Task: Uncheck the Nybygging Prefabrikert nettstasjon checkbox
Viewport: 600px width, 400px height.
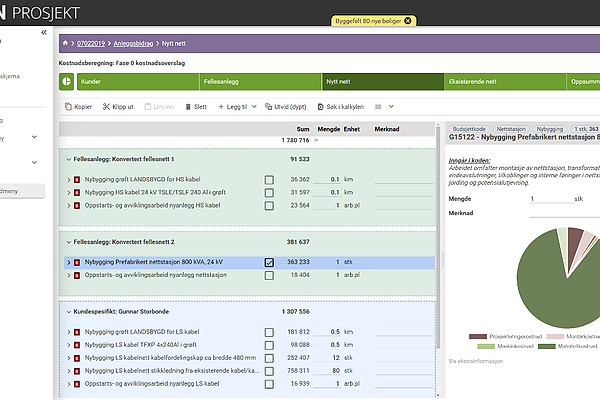Action: (269, 262)
